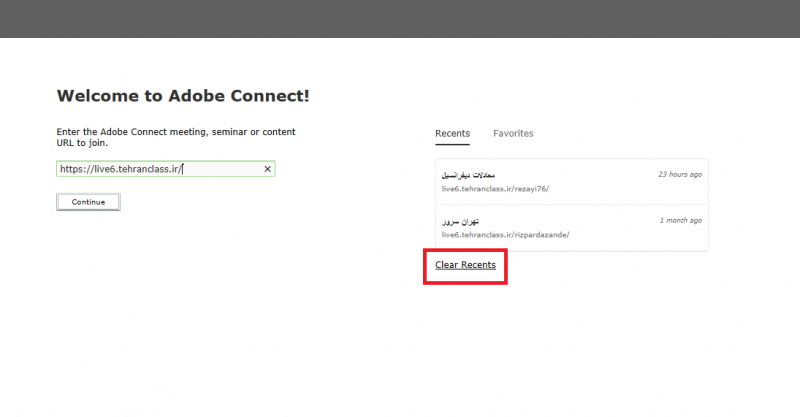Image resolution: width=800 pixels, height=417 pixels.
Task: Click the underline indicator beneath Recents tab
Action: (x=452, y=145)
